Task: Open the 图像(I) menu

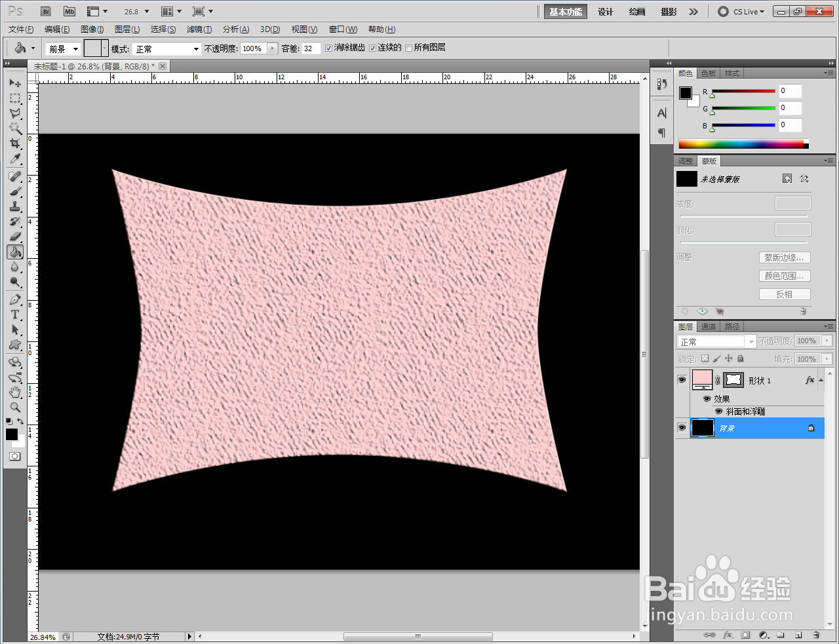Action: point(92,29)
